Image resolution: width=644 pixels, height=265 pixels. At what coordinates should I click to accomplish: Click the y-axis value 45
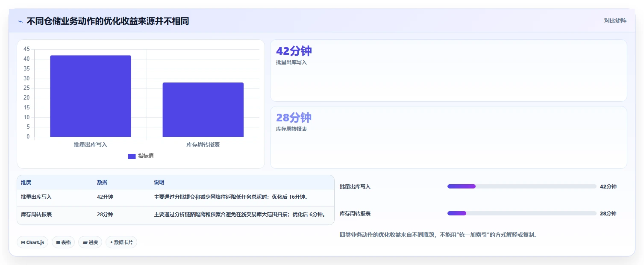coord(26,49)
